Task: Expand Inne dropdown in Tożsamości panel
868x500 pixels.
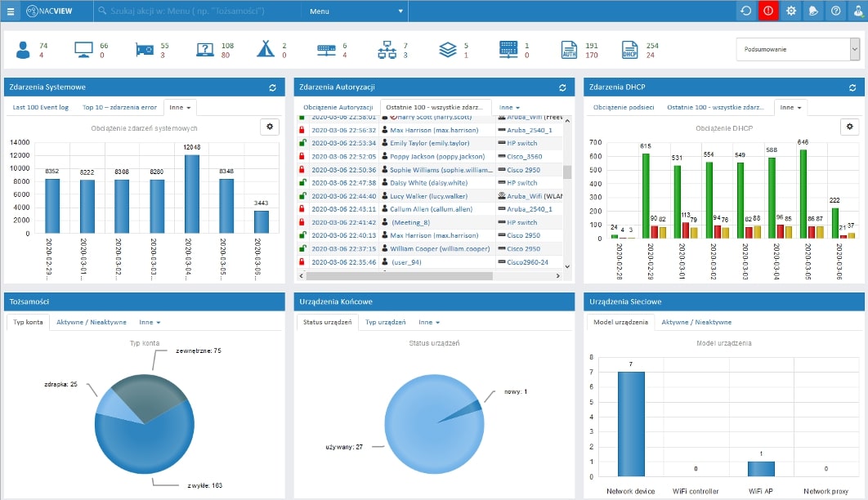Action: 150,322
